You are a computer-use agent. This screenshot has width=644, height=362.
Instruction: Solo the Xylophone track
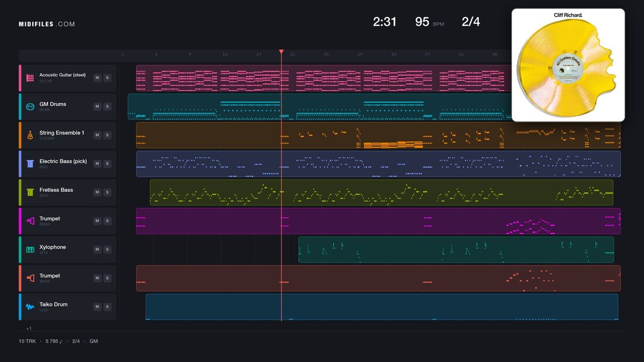click(107, 249)
